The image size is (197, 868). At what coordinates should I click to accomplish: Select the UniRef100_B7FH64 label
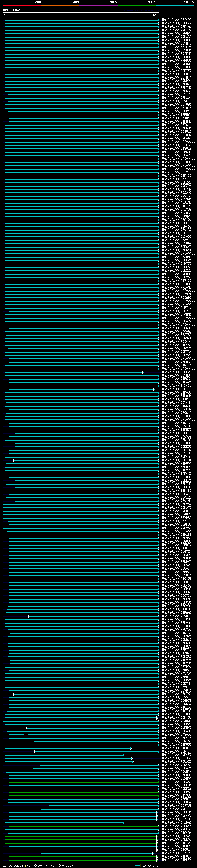pyautogui.click(x=176, y=115)
